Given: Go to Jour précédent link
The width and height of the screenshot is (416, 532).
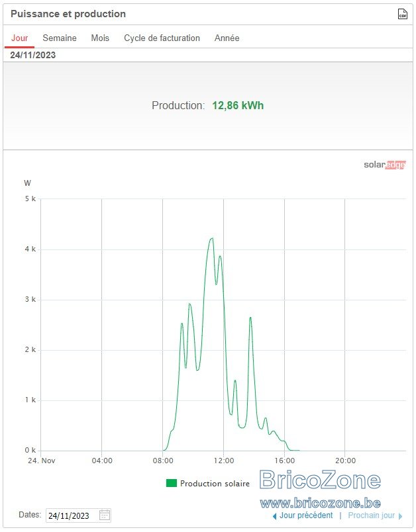Looking at the screenshot, I should (x=306, y=515).
